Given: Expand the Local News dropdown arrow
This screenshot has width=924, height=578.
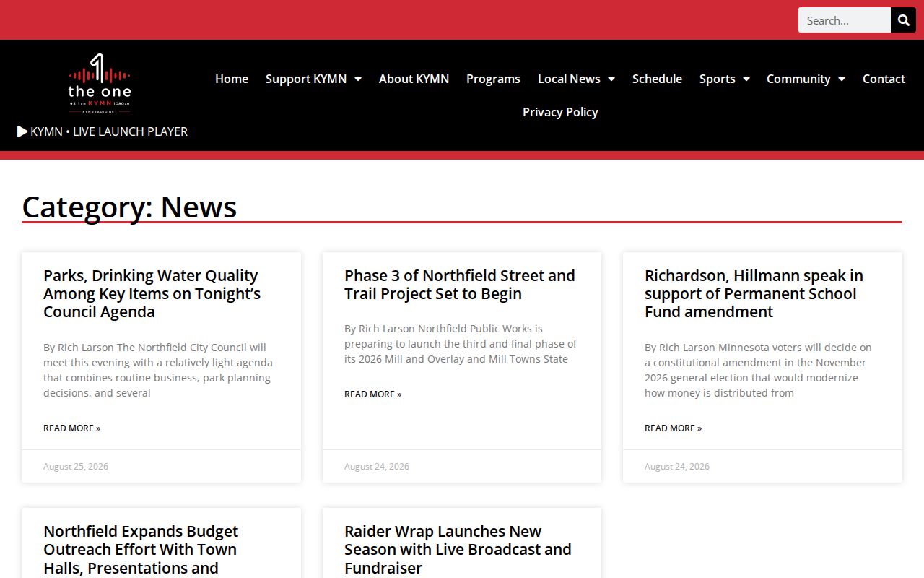Looking at the screenshot, I should coord(611,79).
